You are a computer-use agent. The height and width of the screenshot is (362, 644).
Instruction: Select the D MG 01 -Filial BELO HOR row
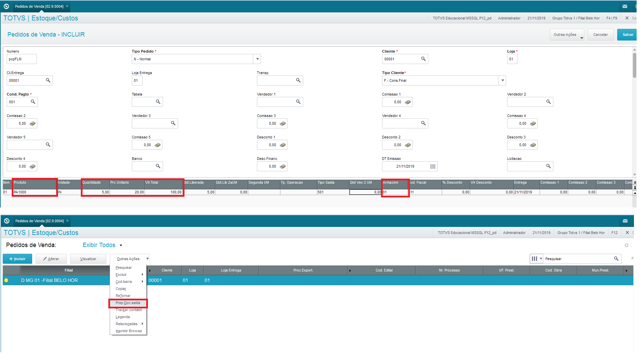318,280
